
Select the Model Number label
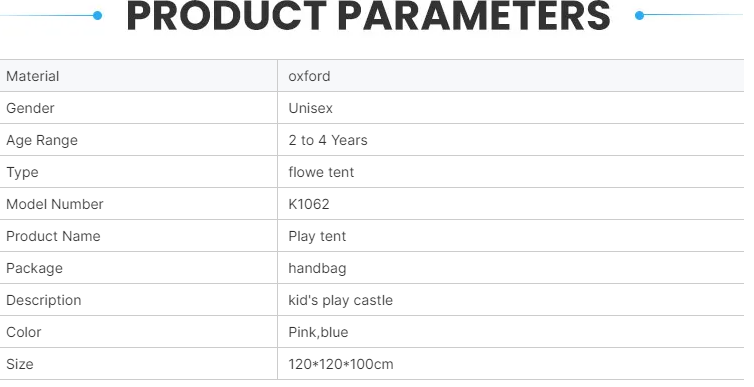[x=55, y=204]
